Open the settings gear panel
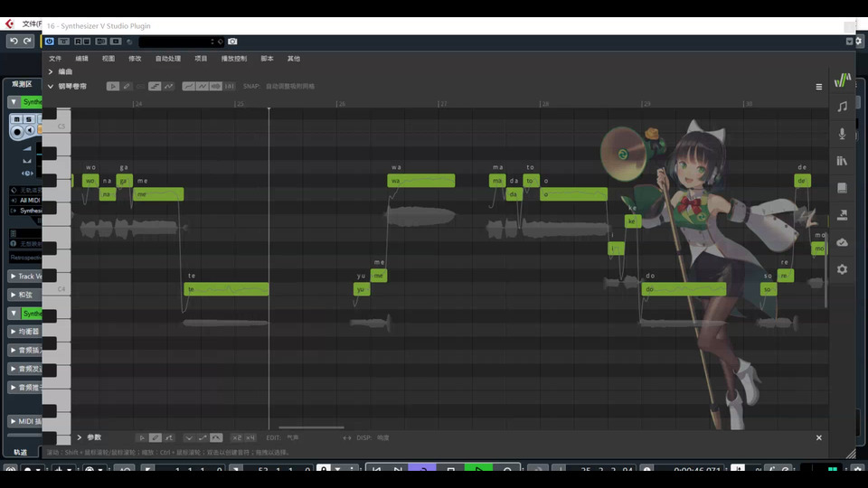868x488 pixels. (842, 269)
